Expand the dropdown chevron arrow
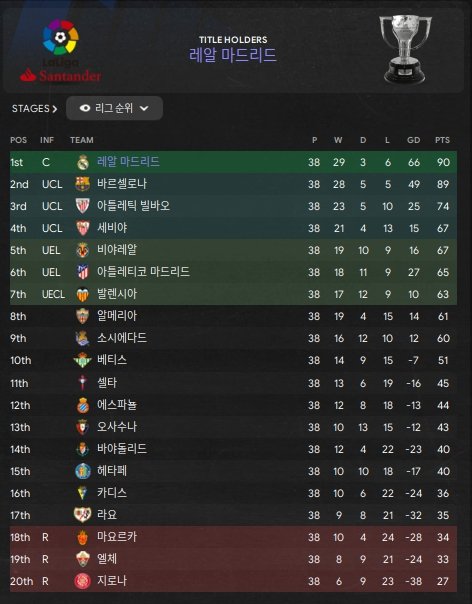Viewport: 472px width, 604px height. [144, 109]
